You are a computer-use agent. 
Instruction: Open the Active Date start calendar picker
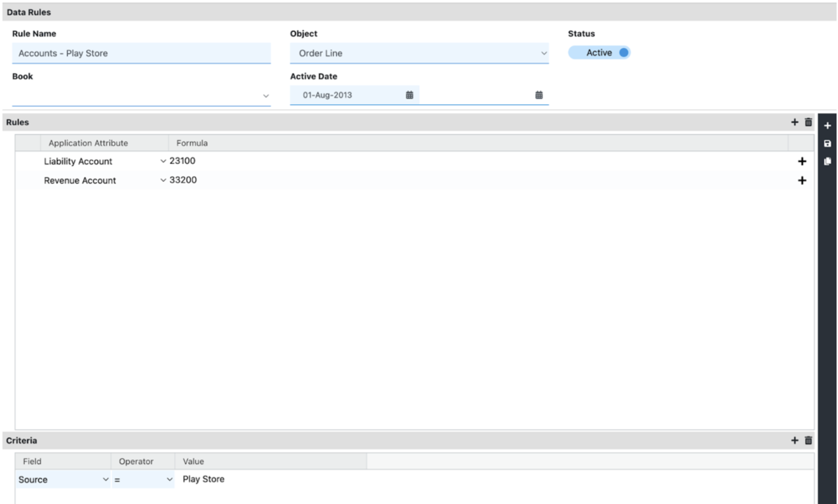409,95
